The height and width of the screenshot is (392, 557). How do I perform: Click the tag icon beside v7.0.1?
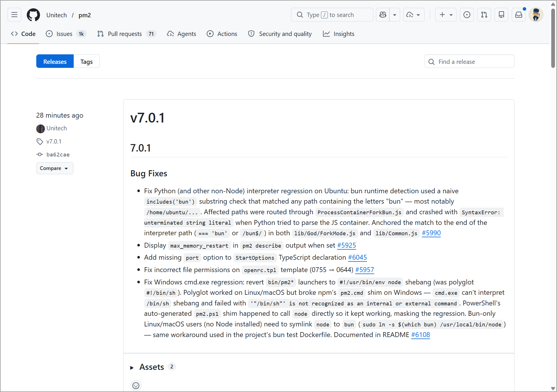pyautogui.click(x=40, y=141)
